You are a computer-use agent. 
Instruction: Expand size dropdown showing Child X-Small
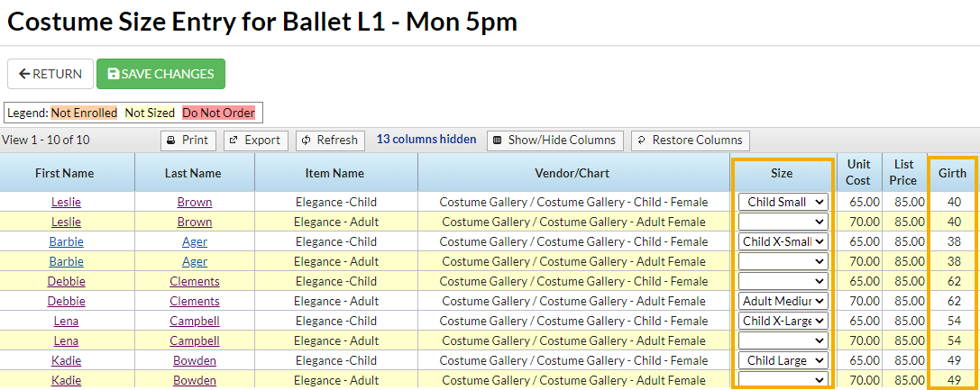point(783,241)
